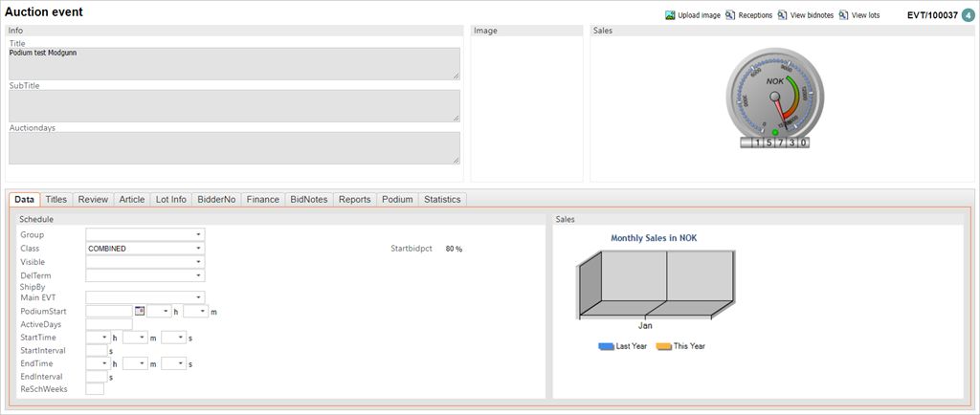Click the View bidnotes magnifier icon
980x415 pixels.
click(x=782, y=15)
